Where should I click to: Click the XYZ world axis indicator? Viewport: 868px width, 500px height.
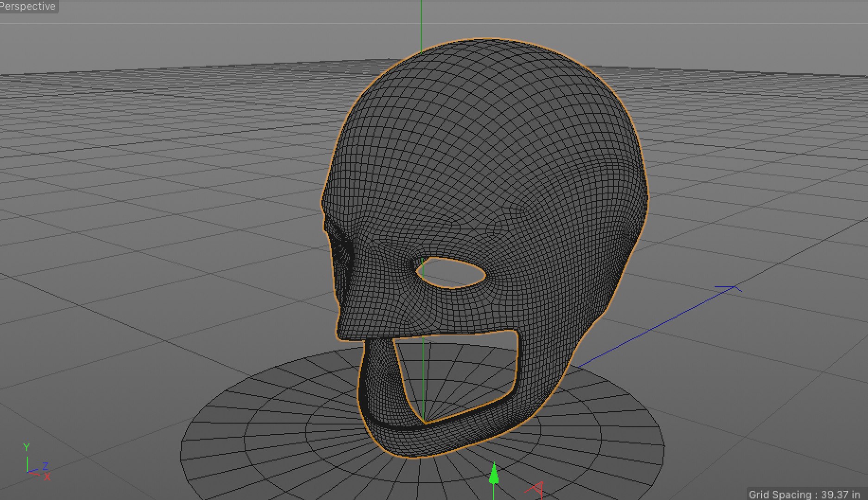click(x=36, y=462)
